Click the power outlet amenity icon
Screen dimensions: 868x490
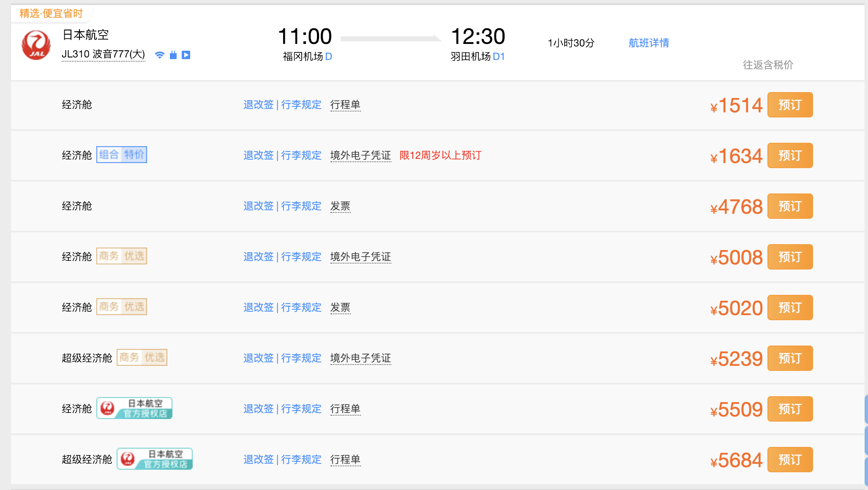point(173,55)
